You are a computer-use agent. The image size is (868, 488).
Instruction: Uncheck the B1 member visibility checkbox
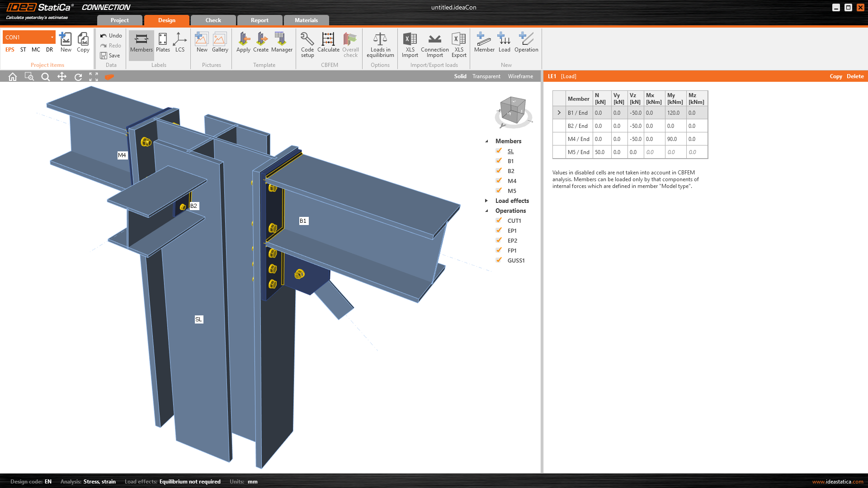point(499,161)
